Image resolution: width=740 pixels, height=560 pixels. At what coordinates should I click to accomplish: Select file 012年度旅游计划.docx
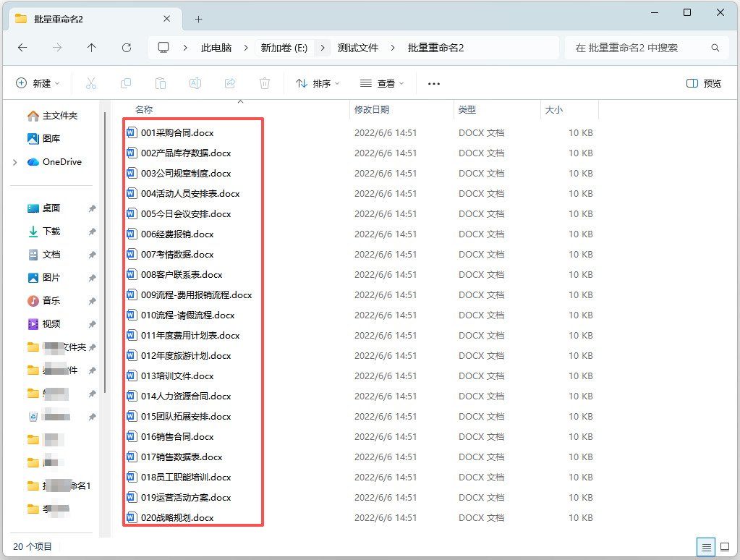pyautogui.click(x=186, y=355)
